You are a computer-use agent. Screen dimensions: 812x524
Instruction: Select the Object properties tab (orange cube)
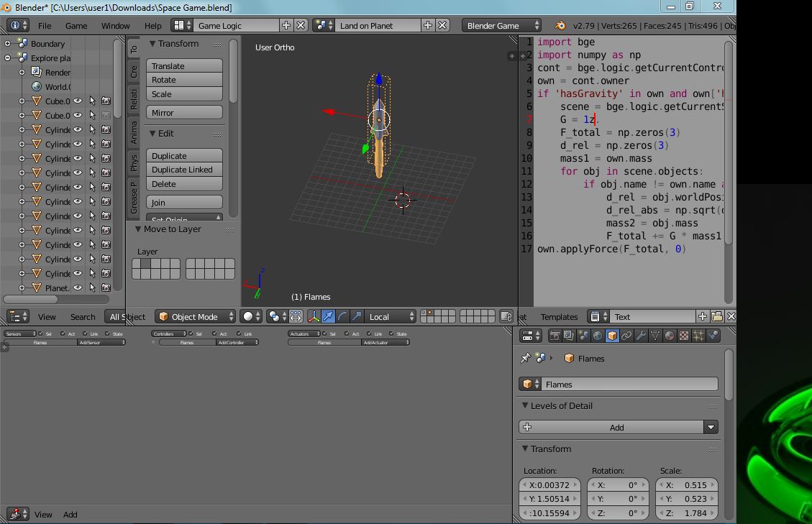click(612, 336)
